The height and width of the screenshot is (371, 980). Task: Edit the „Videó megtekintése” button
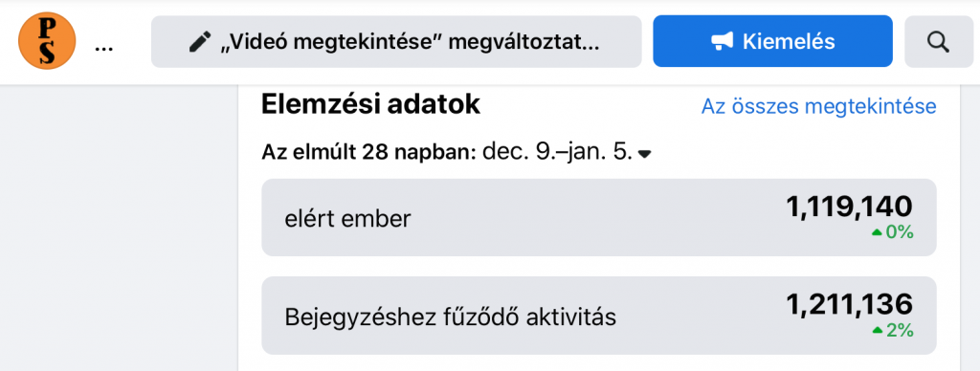[x=396, y=42]
